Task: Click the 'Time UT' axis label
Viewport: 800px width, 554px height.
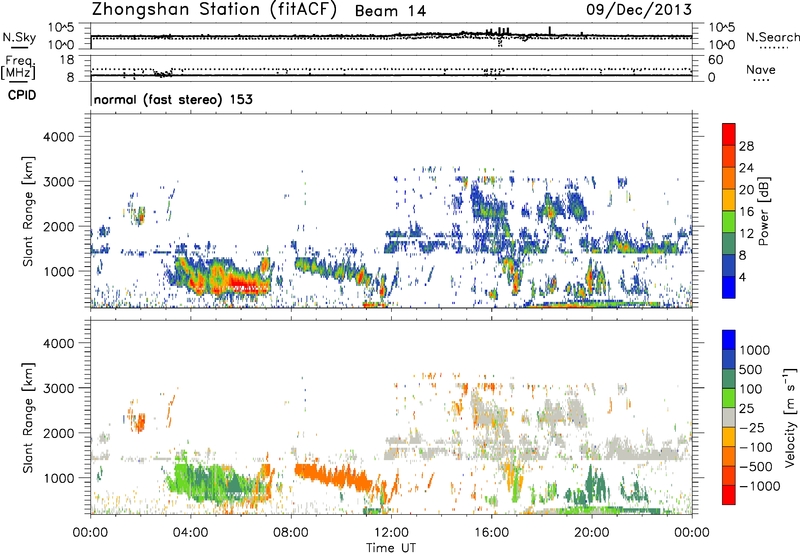Action: coord(391,547)
